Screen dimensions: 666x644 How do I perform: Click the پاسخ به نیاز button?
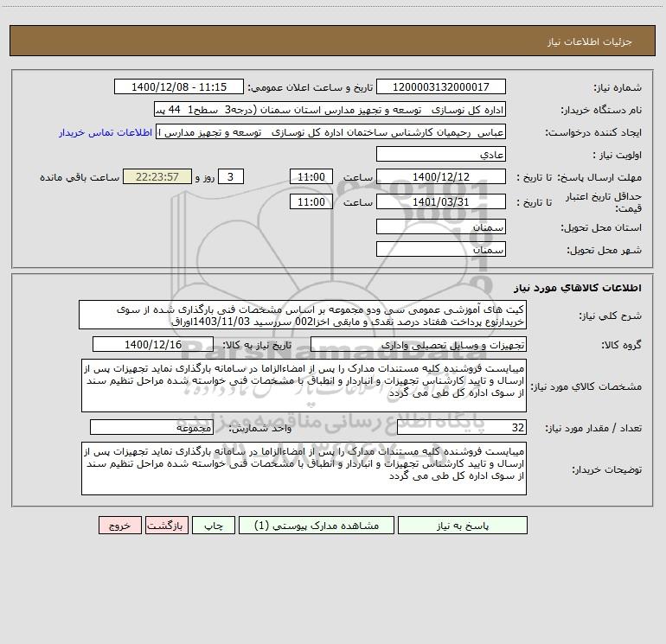point(463,525)
